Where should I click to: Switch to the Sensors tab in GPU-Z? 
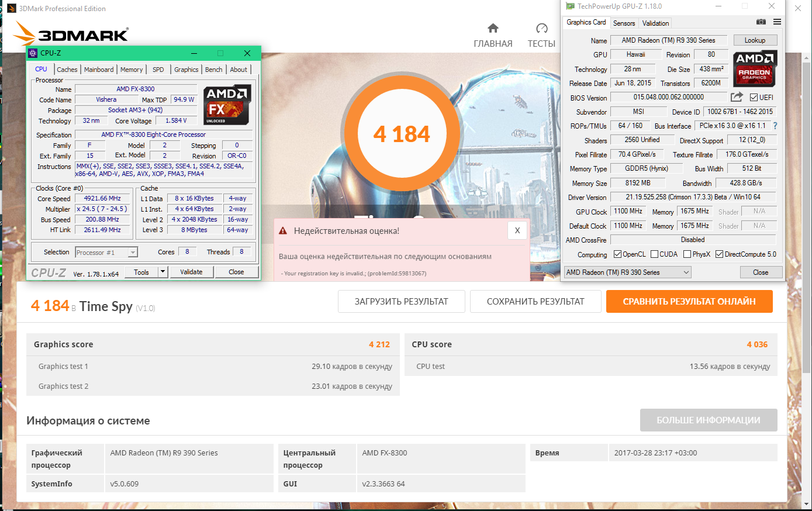tap(624, 23)
